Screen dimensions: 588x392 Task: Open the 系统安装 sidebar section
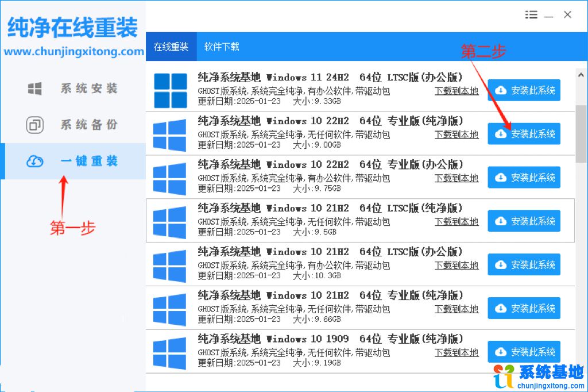[73, 89]
